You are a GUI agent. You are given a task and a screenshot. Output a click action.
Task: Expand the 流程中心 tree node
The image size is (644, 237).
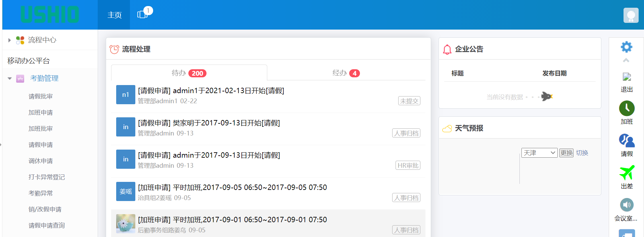coord(9,40)
